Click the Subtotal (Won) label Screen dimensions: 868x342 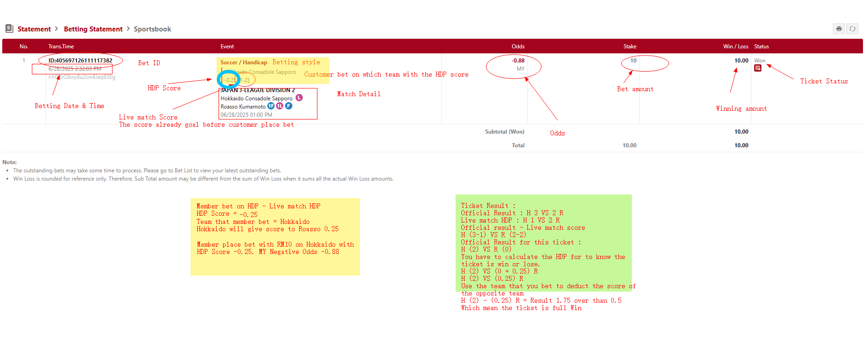505,132
